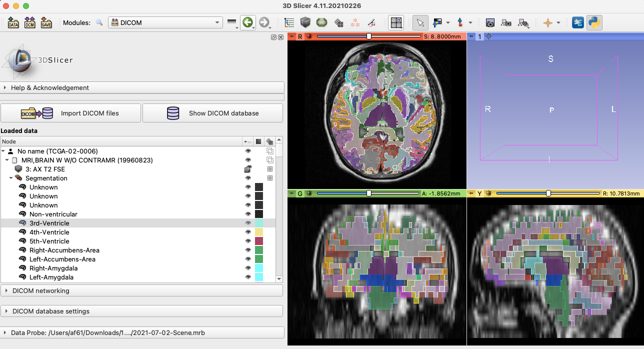Viewport: 644px width, 349px height.
Task: Click the tree scrollbar down arrow
Action: pos(279,279)
